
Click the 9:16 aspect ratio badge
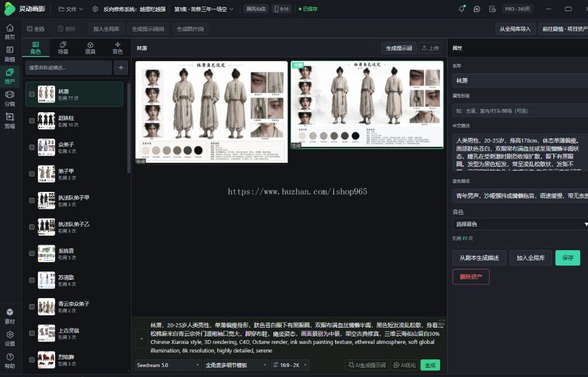[282, 9]
